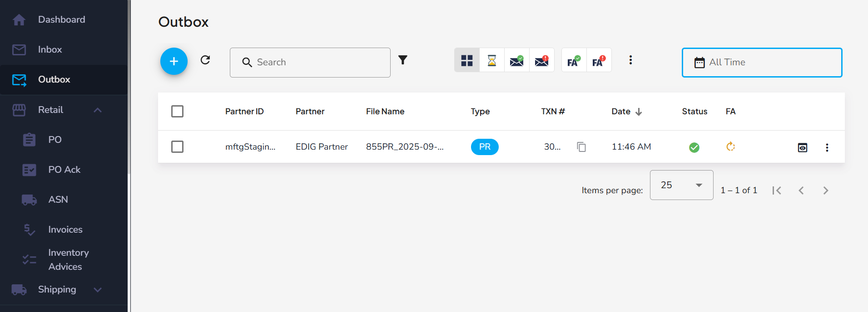Copy the transaction number

pyautogui.click(x=581, y=147)
